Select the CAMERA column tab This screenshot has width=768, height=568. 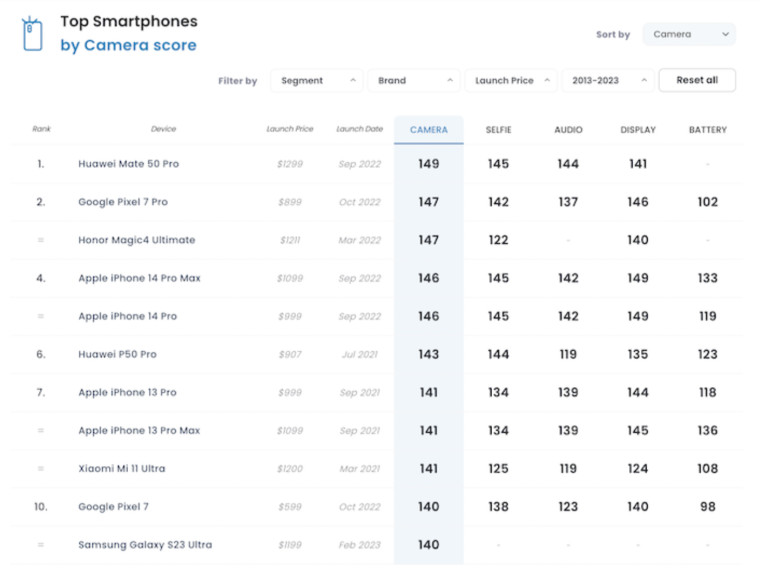tap(428, 130)
